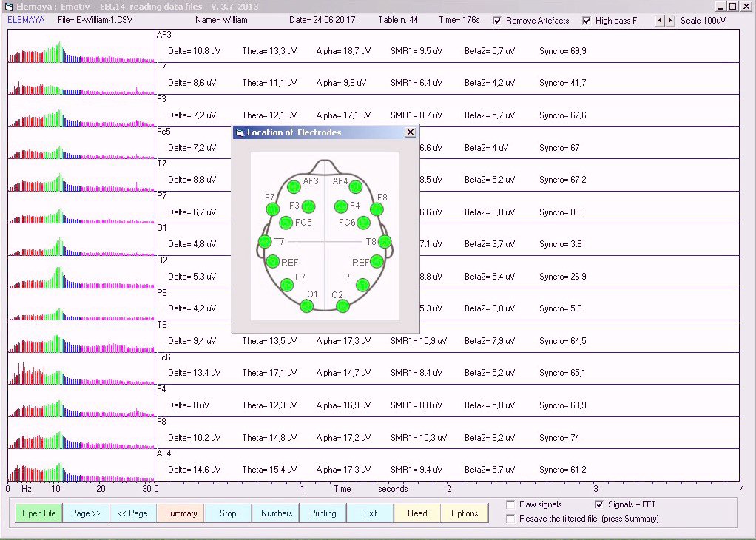
Task: Decrease scale with left arrow stepper
Action: coord(661,21)
